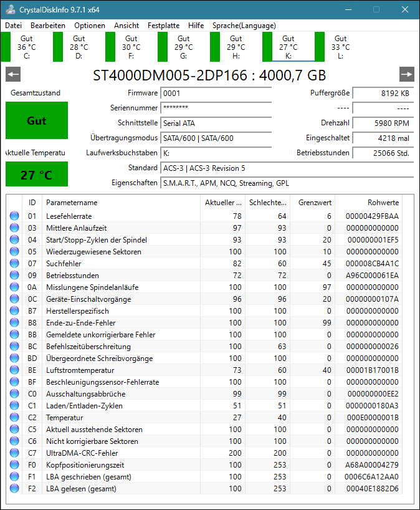Click the ID column header
The height and width of the screenshot is (510, 420).
(32, 202)
